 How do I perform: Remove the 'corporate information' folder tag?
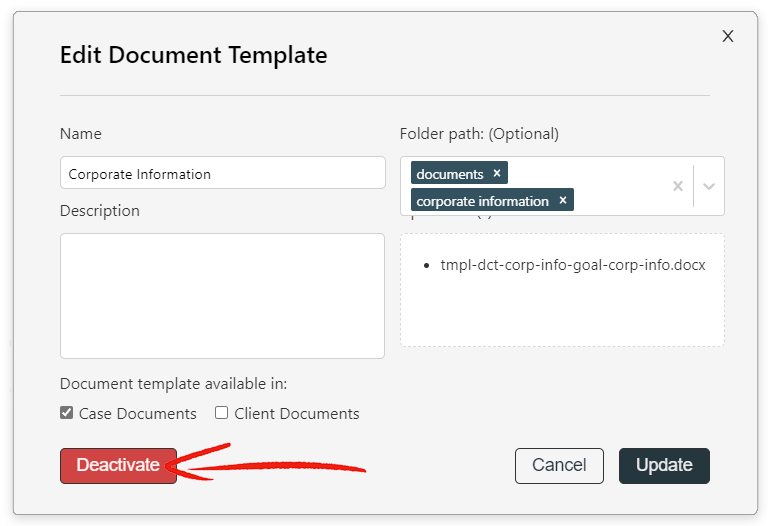coord(563,200)
